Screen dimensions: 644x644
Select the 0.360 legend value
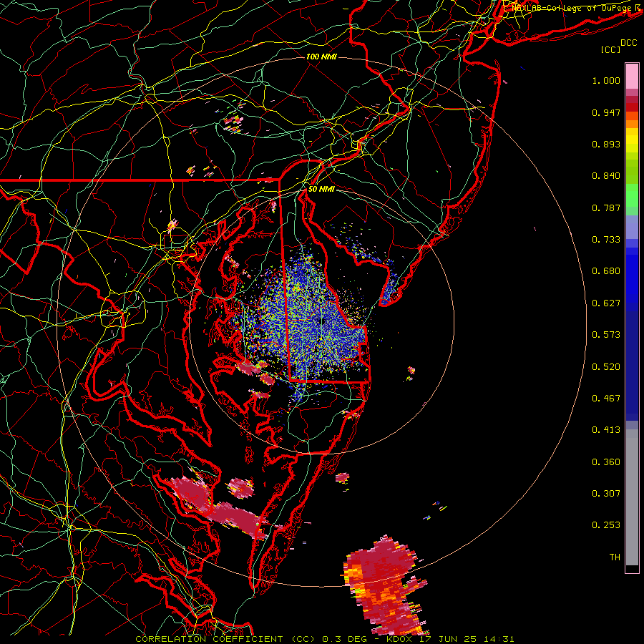pyautogui.click(x=606, y=462)
